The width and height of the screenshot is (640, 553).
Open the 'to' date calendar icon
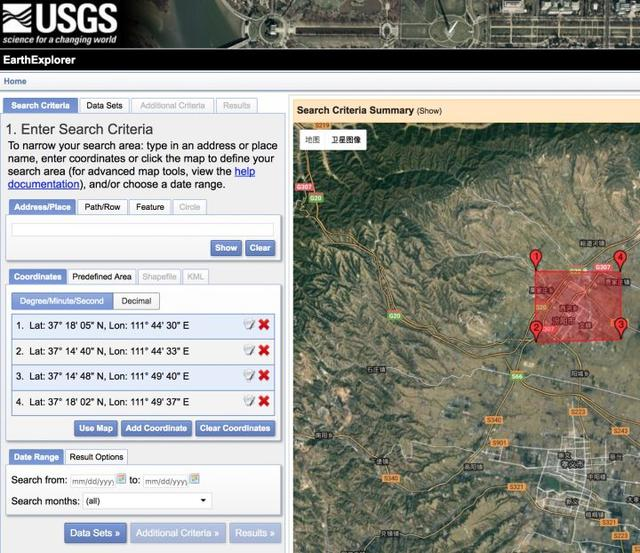click(x=195, y=478)
